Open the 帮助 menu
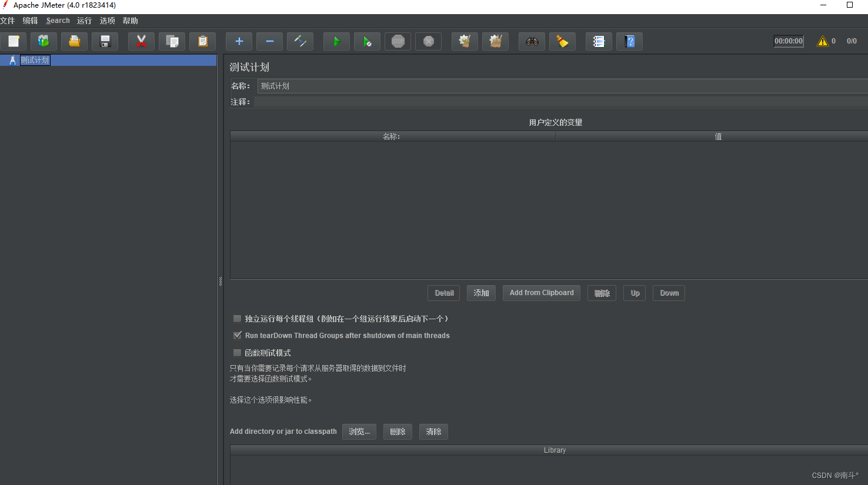Image resolution: width=868 pixels, height=485 pixels. pyautogui.click(x=130, y=21)
